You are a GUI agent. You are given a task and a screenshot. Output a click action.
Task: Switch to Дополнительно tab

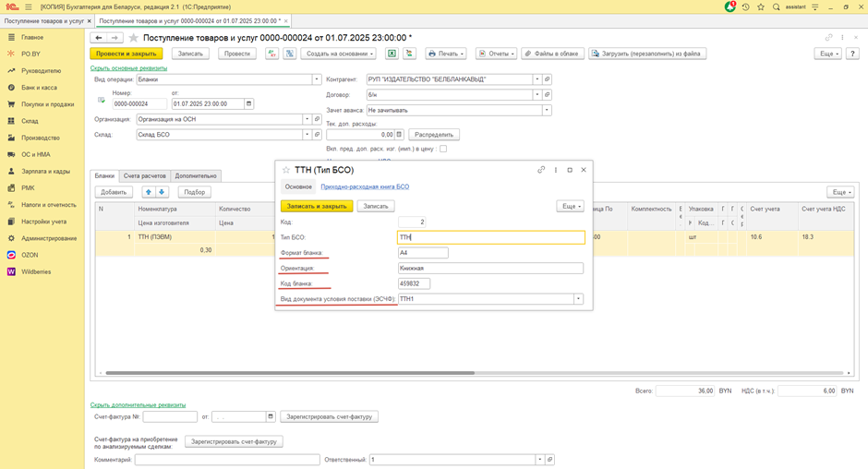[196, 175]
